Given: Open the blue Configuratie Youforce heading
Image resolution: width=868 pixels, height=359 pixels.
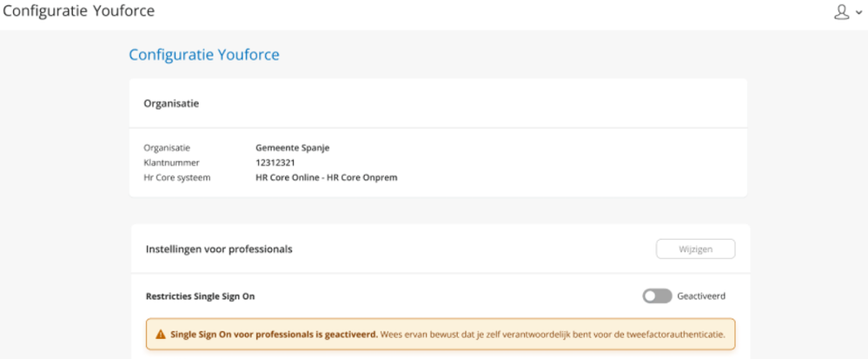Looking at the screenshot, I should point(203,55).
